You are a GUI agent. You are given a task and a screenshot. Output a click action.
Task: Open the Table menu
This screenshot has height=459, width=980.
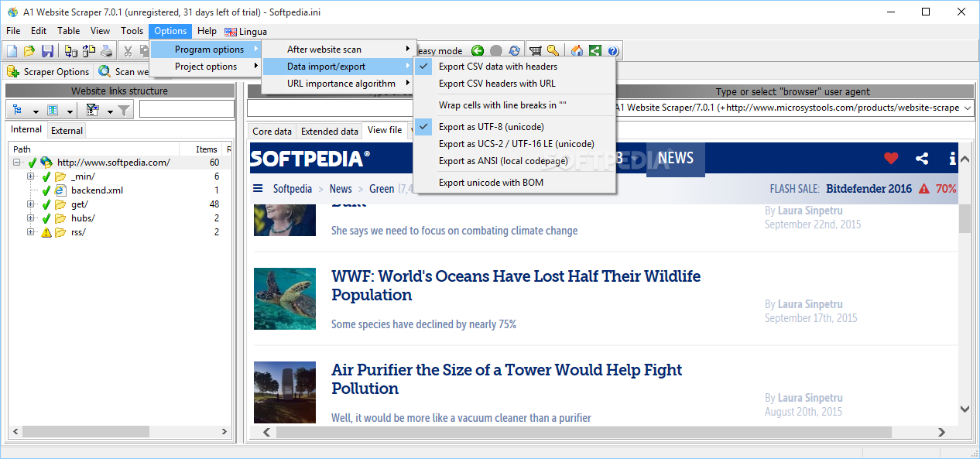(69, 31)
